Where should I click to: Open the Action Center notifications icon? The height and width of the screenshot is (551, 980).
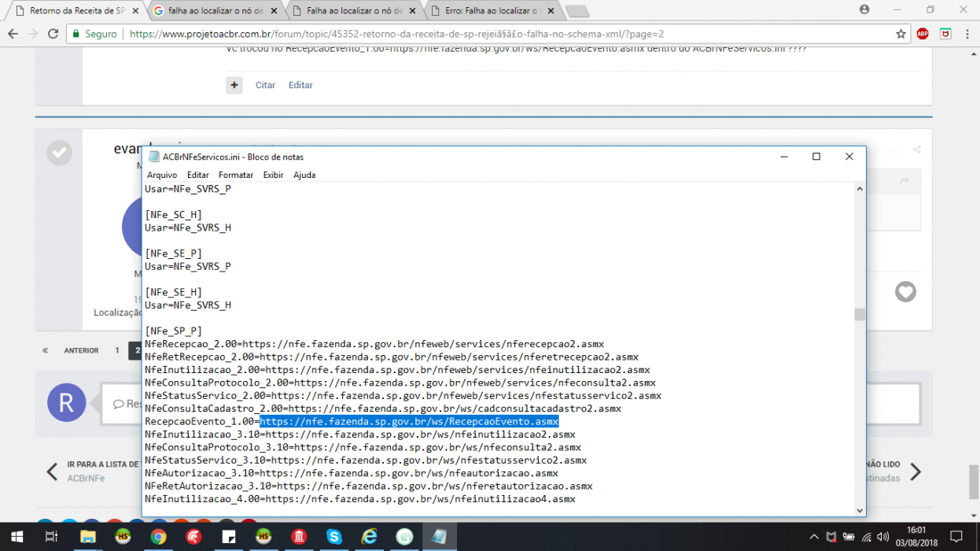(956, 537)
